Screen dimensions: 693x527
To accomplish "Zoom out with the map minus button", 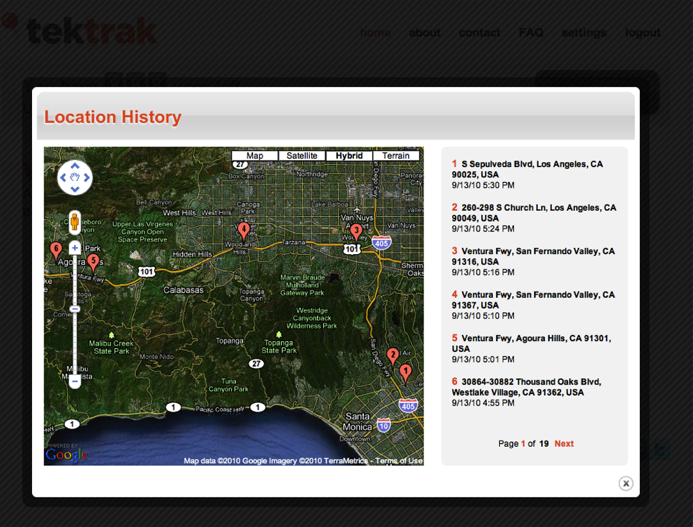I will (75, 381).
